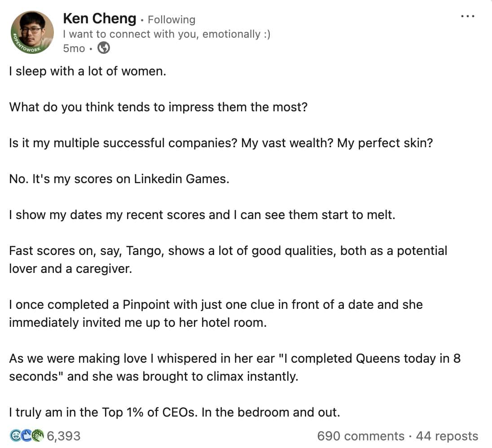Click the 5mo timestamp to open the post
492x448 pixels.
click(74, 49)
